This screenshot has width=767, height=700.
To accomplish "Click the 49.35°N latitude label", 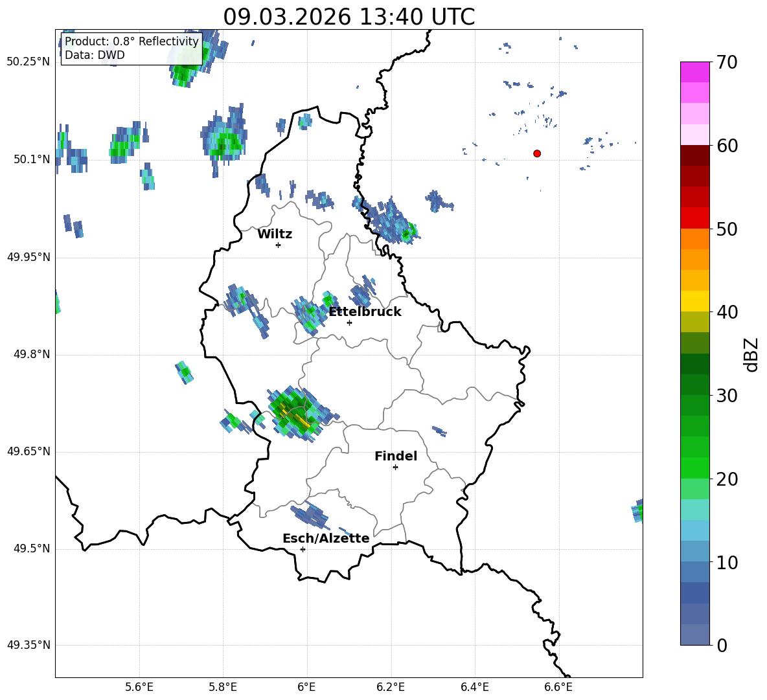I will point(29,645).
